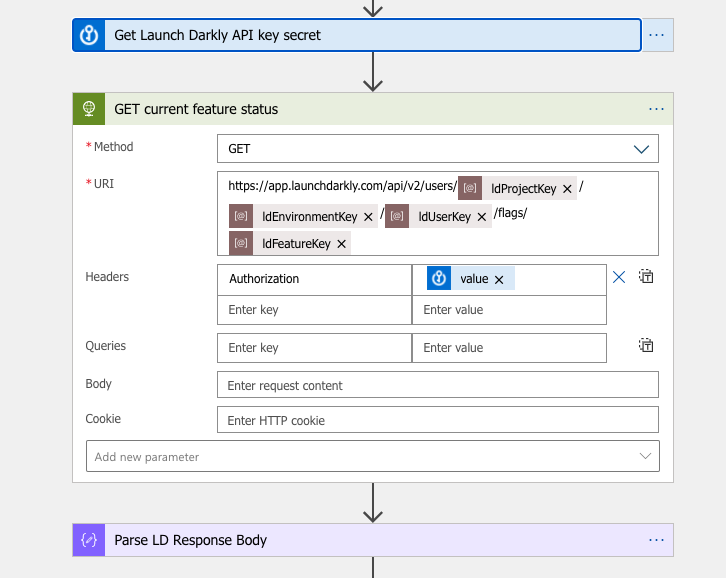Click the HTTP globe icon on GET current feature status
The image size is (726, 578).
(89, 109)
